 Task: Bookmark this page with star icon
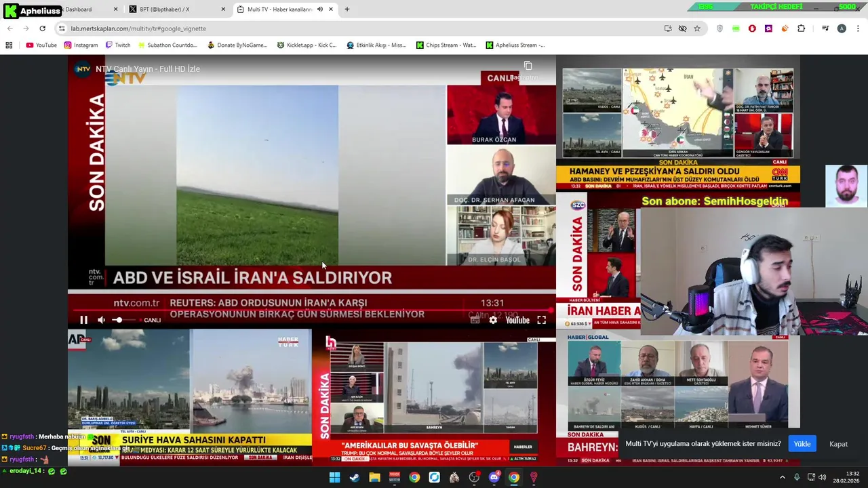click(x=696, y=28)
